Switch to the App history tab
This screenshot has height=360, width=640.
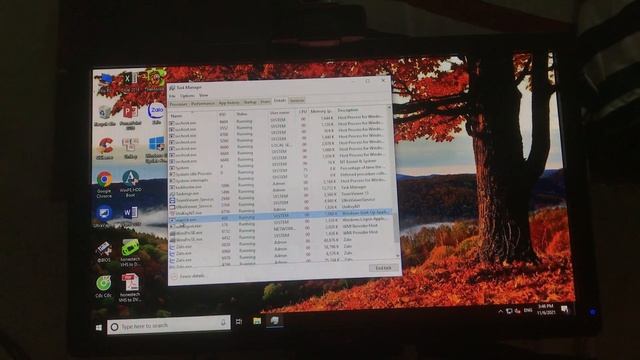pyautogui.click(x=229, y=103)
